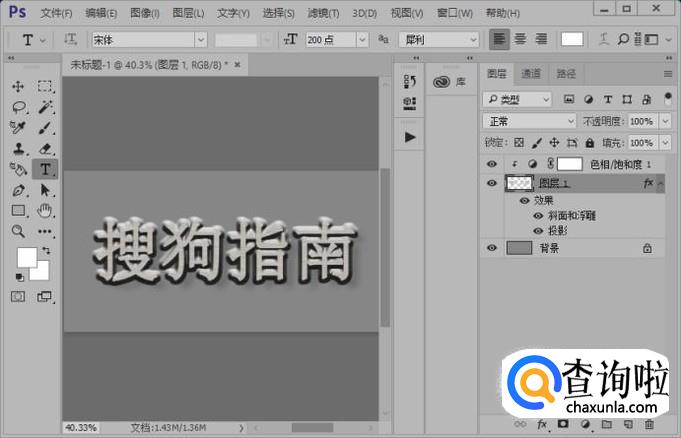Switch to the 通道 tab
The height and width of the screenshot is (438, 681).
click(531, 74)
